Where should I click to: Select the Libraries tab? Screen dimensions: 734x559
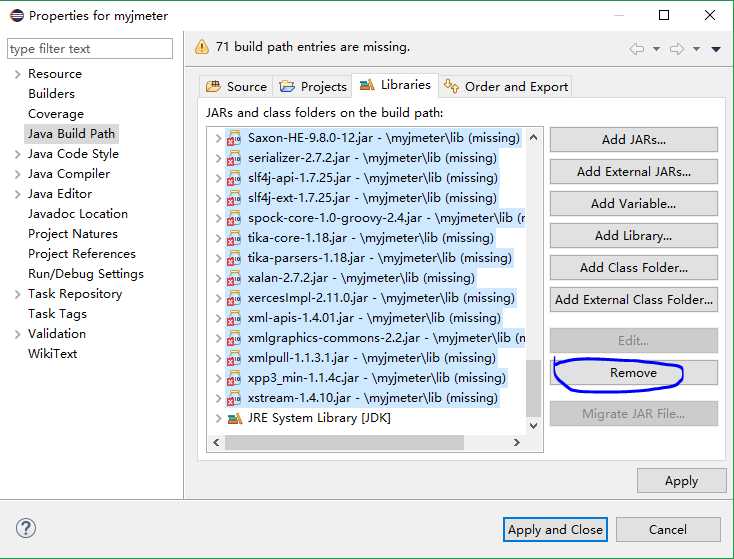tap(395, 85)
